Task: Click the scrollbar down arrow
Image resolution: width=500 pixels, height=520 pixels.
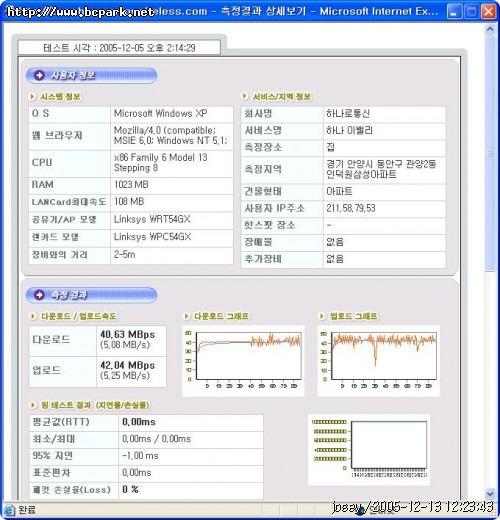Action: point(490,493)
